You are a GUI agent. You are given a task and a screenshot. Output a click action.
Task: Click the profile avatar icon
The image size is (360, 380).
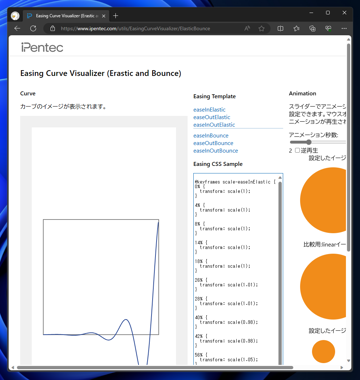tap(15, 16)
